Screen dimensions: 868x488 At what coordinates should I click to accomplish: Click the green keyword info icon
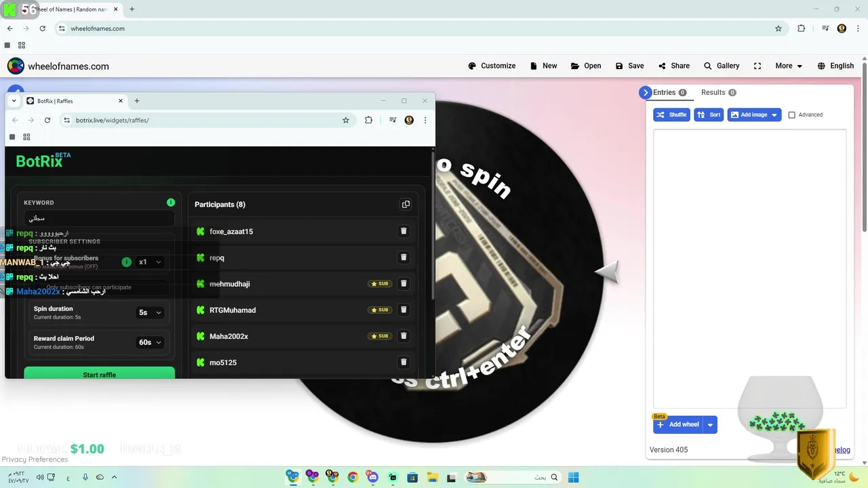point(171,202)
